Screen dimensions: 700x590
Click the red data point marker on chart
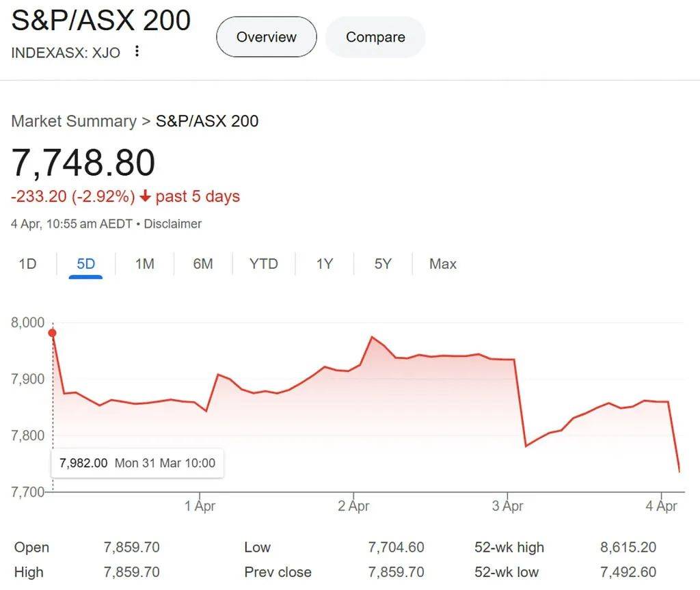pyautogui.click(x=52, y=333)
